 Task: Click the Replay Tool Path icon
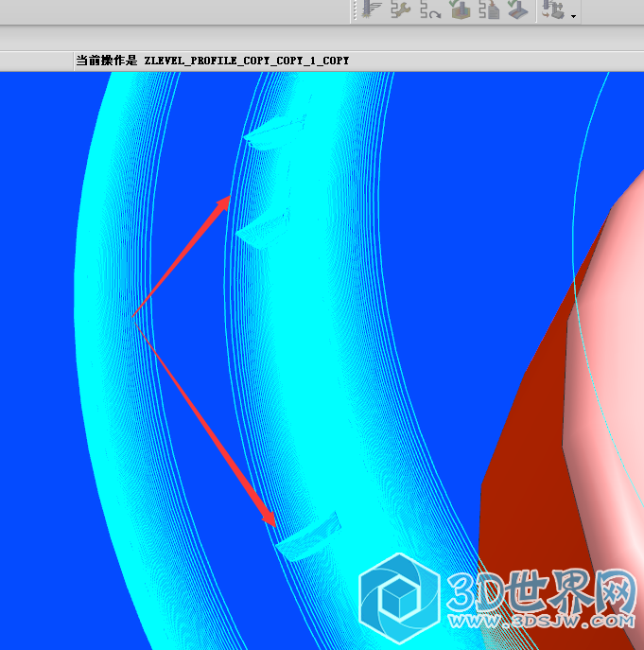click(430, 9)
